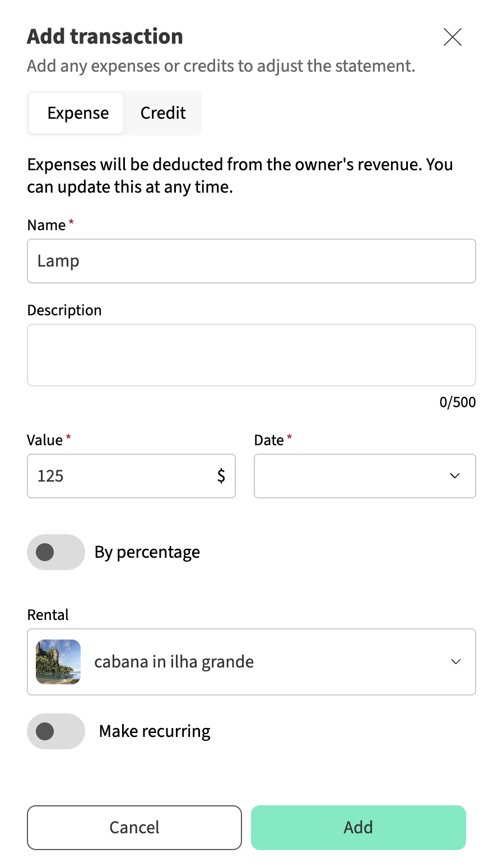Image resolution: width=493 pixels, height=868 pixels.
Task: Click the Description field label
Action: tap(64, 310)
